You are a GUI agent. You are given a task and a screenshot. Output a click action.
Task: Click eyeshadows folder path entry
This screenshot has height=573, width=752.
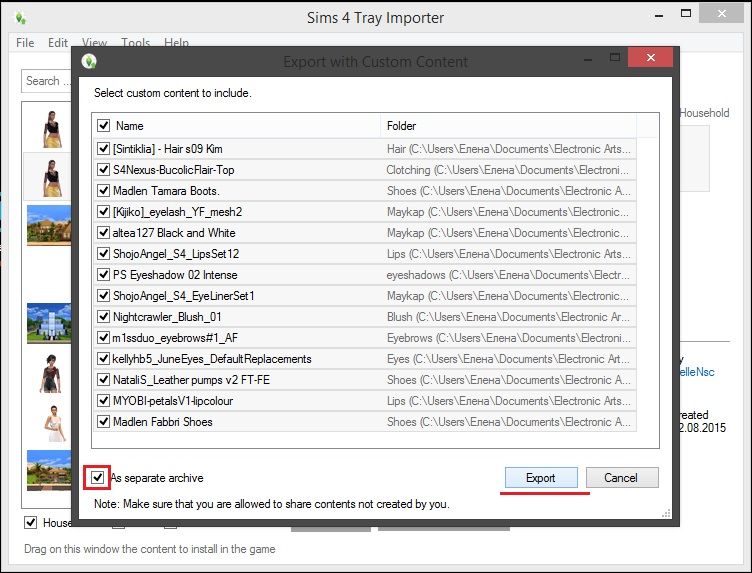tap(508, 275)
